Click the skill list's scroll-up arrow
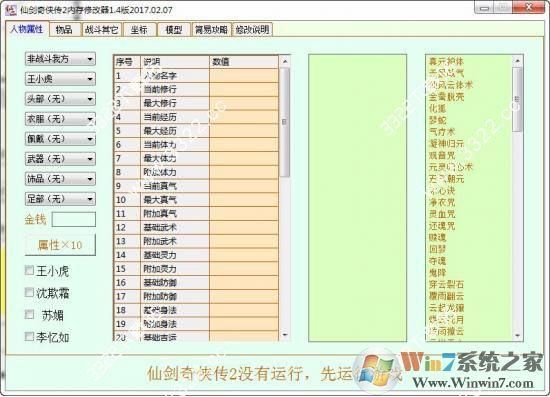The image size is (550, 397). click(517, 61)
